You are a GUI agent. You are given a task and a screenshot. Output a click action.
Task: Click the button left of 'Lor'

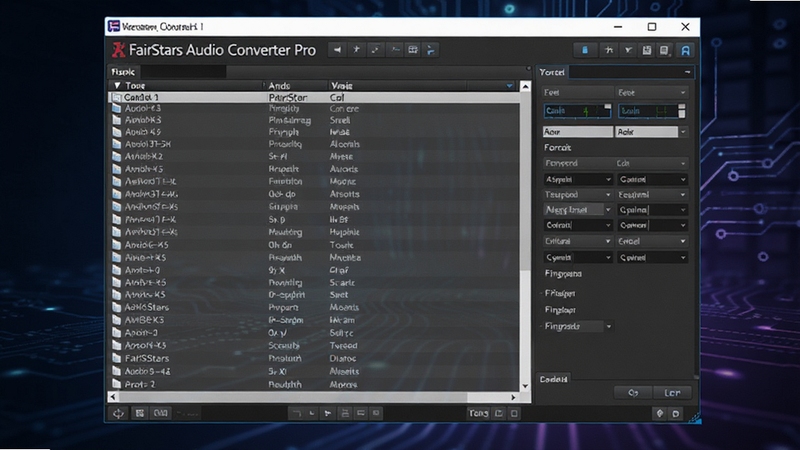(633, 392)
